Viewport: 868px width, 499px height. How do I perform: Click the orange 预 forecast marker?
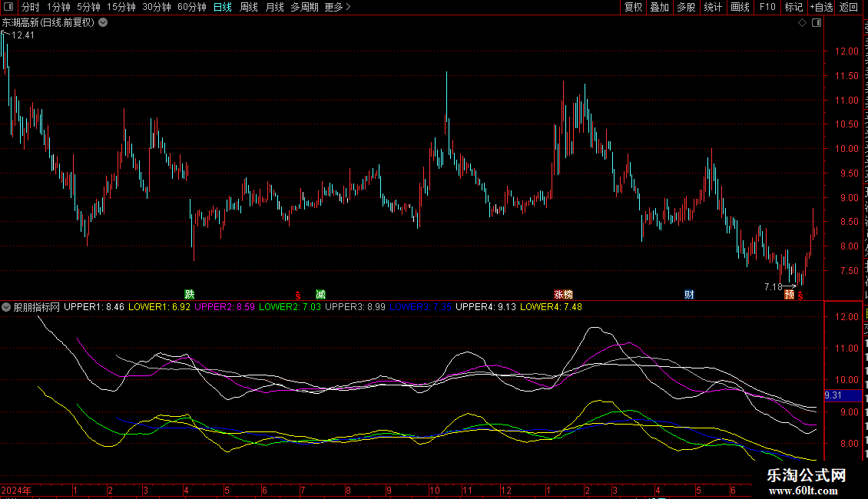(790, 294)
